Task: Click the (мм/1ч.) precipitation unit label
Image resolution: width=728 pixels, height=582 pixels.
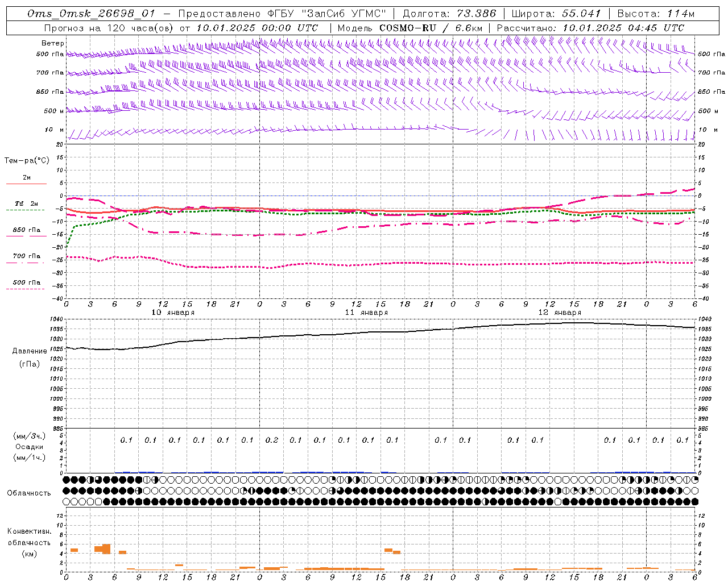Action: tap(30, 458)
